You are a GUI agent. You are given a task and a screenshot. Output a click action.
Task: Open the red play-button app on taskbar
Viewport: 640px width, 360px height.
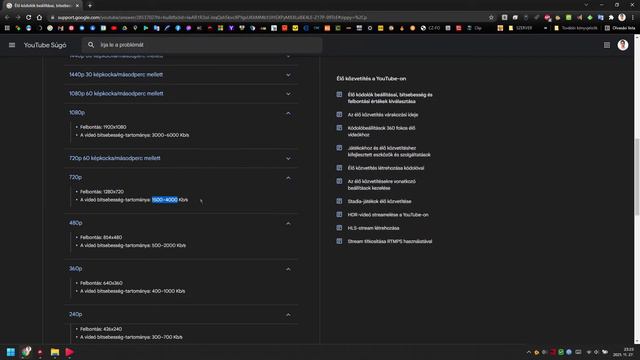click(69, 352)
